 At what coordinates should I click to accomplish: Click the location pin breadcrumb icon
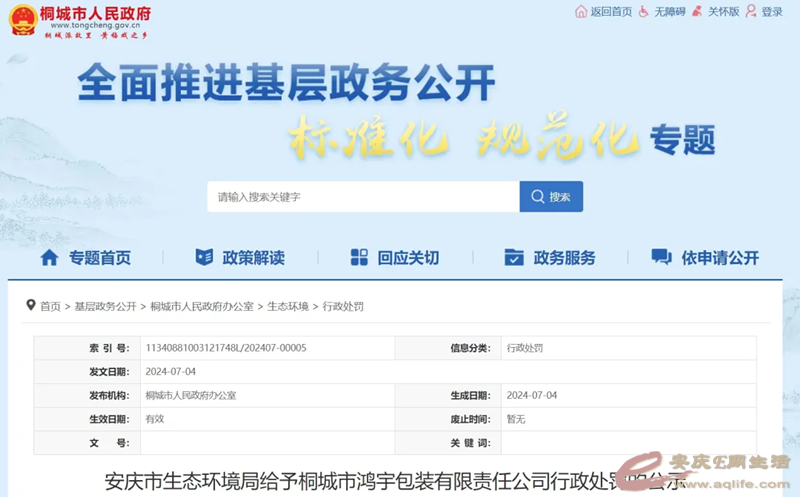pyautogui.click(x=31, y=305)
